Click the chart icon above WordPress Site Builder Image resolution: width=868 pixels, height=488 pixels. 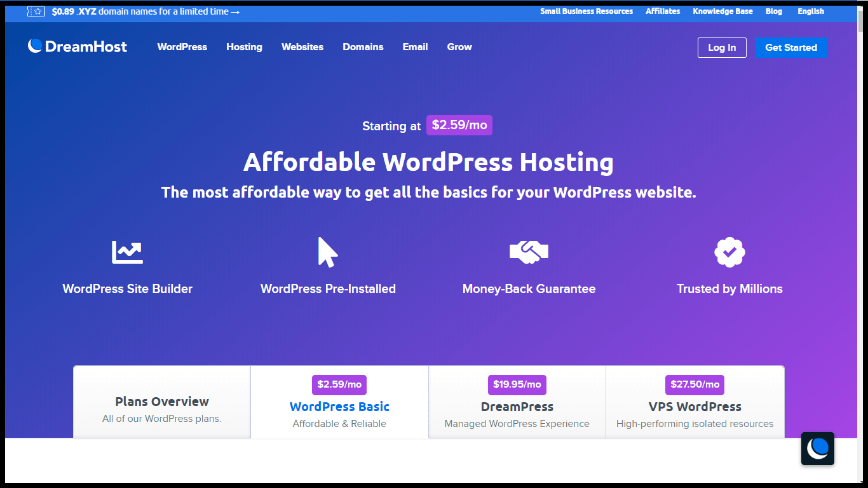(x=127, y=252)
